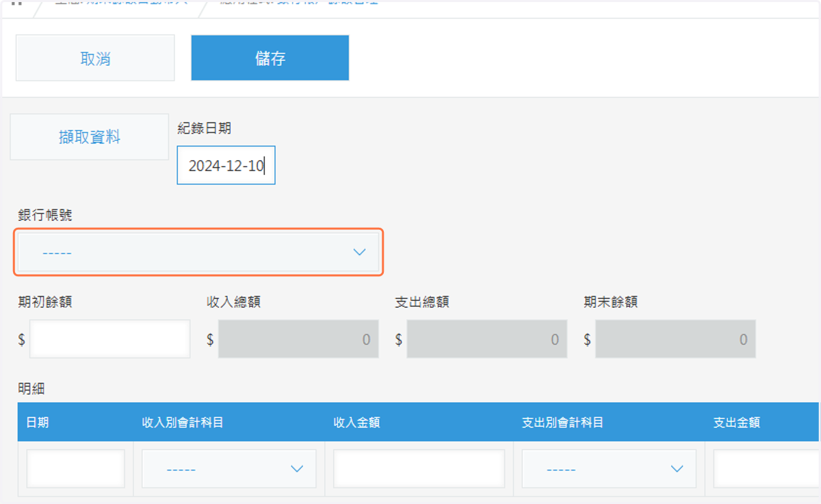821x504 pixels.
Task: Focus the 紀錄日期 date field
Action: click(x=226, y=165)
